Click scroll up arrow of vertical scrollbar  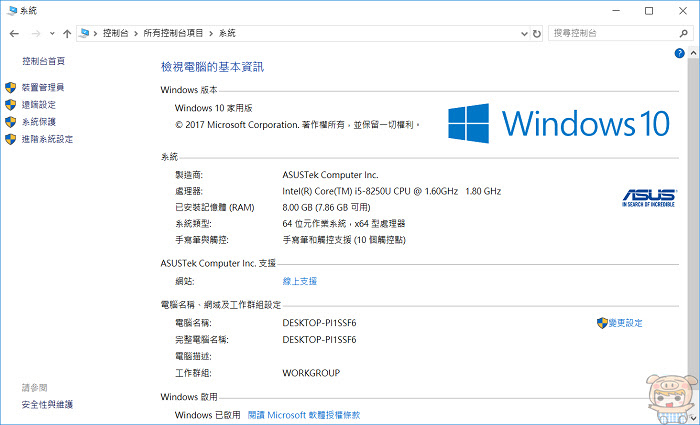pos(693,53)
